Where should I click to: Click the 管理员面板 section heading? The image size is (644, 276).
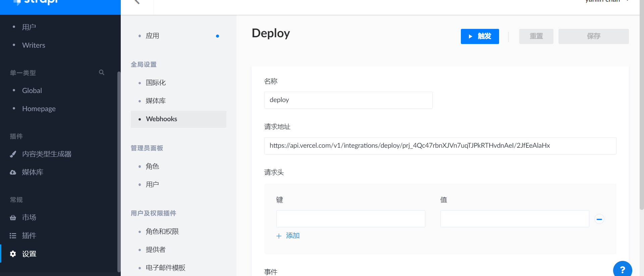(x=147, y=148)
